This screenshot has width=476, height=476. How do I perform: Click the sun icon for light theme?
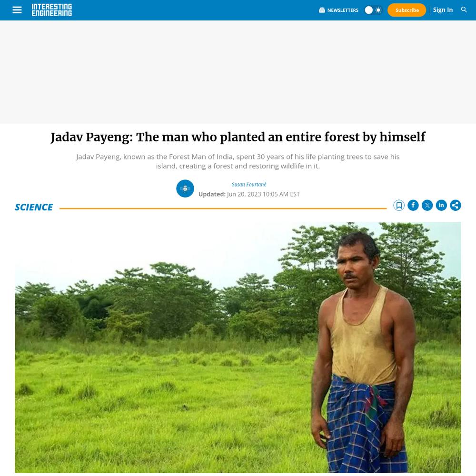click(378, 10)
